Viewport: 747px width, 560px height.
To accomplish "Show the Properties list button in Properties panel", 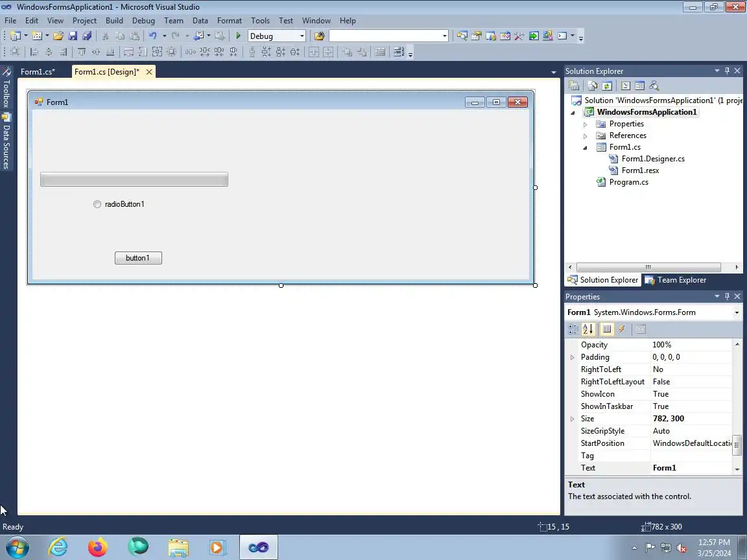I will [607, 329].
